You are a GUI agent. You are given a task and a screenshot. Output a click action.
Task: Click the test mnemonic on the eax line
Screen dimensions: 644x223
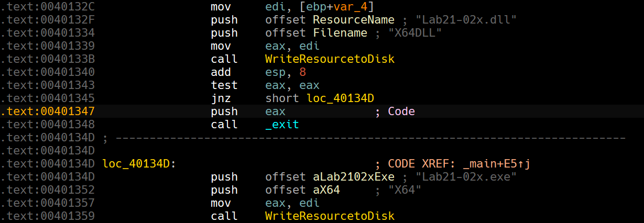click(224, 85)
